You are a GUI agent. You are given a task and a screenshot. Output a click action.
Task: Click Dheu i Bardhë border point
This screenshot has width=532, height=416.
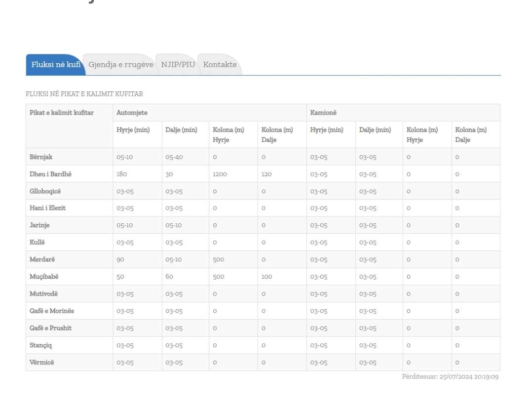point(50,174)
